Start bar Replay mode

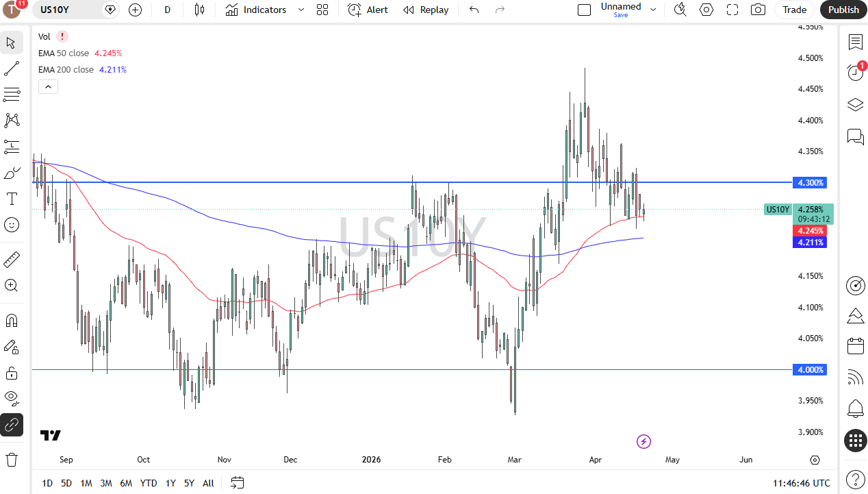coord(426,10)
